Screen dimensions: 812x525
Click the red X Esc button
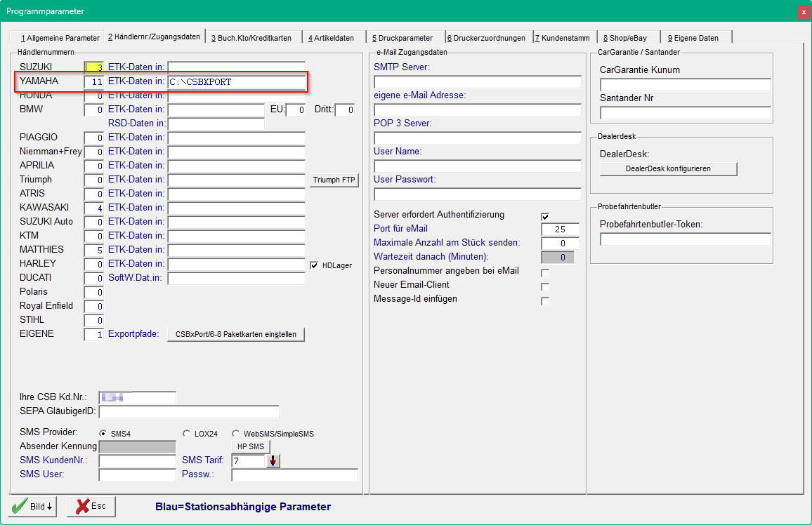91,506
